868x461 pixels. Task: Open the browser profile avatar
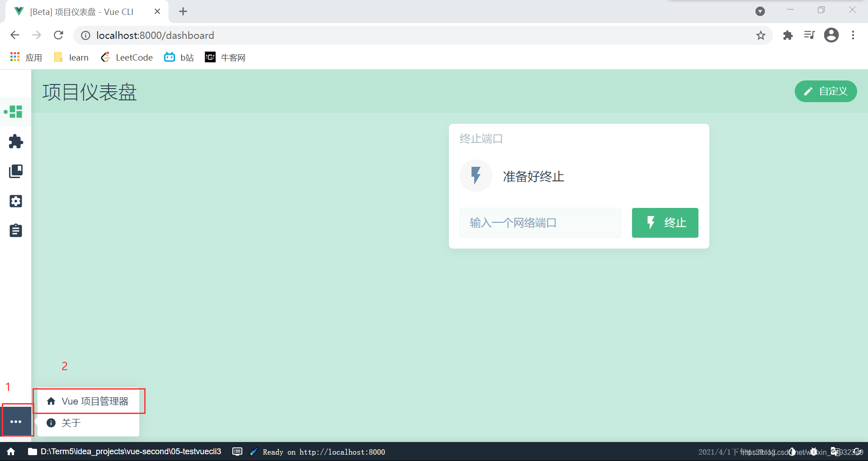click(x=831, y=35)
